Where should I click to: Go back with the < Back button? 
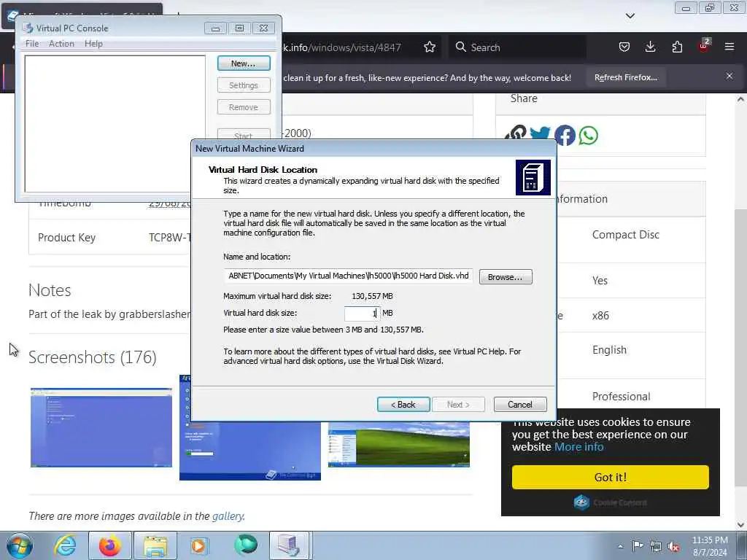click(403, 404)
